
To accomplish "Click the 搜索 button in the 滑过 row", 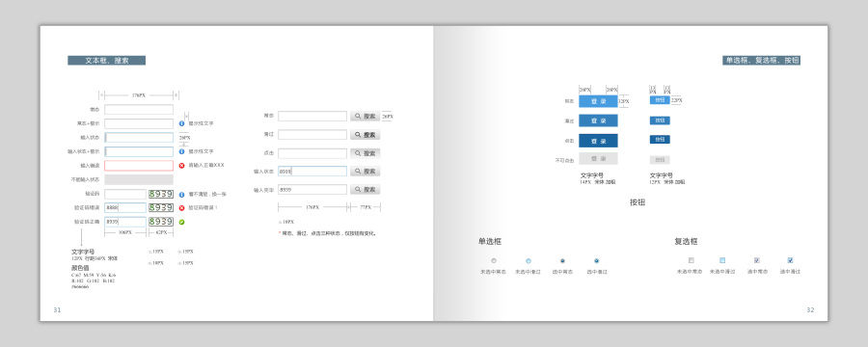I will [365, 135].
